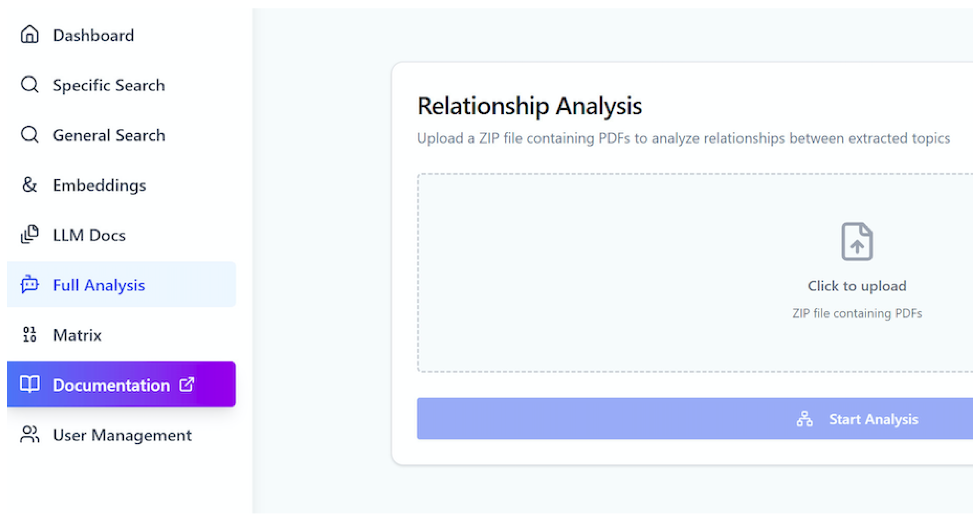The width and height of the screenshot is (980, 524).
Task: Open User Management settings
Action: 122,435
